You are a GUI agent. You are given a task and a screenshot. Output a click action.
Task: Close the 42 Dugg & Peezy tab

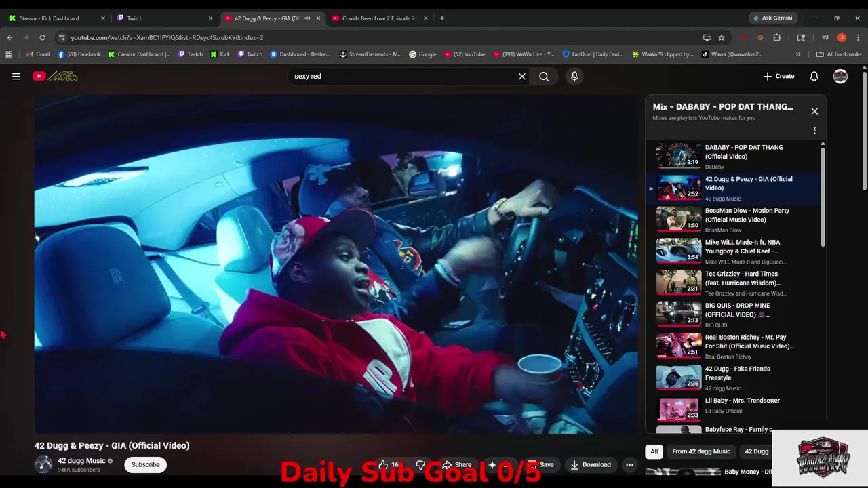(318, 18)
